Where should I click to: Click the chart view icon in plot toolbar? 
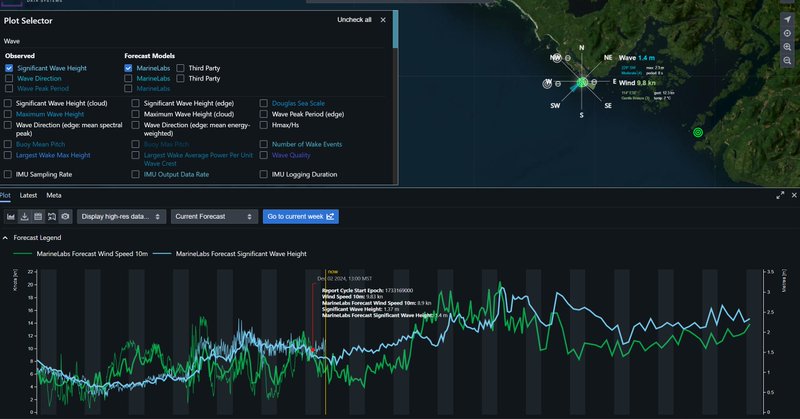click(11, 216)
